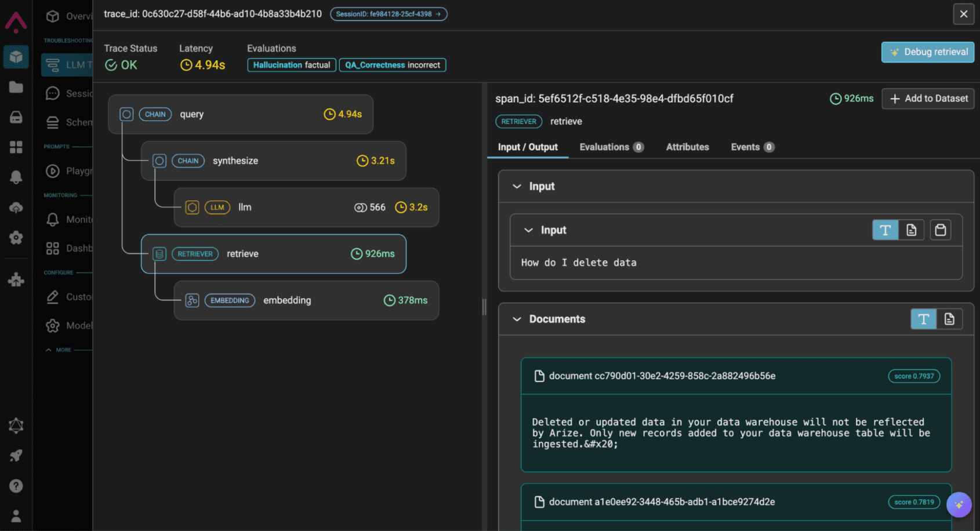980x531 pixels.
Task: Click the Debug retrieval button
Action: pos(927,52)
